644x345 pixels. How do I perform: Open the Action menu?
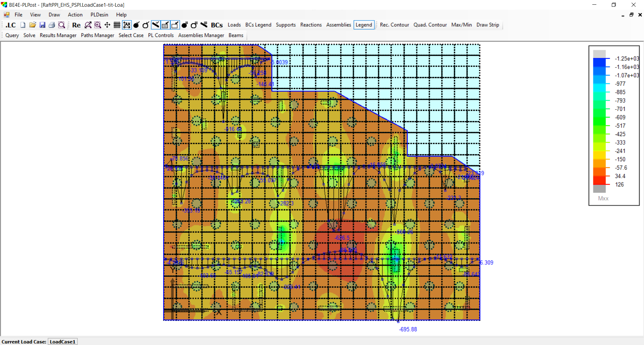[75, 15]
